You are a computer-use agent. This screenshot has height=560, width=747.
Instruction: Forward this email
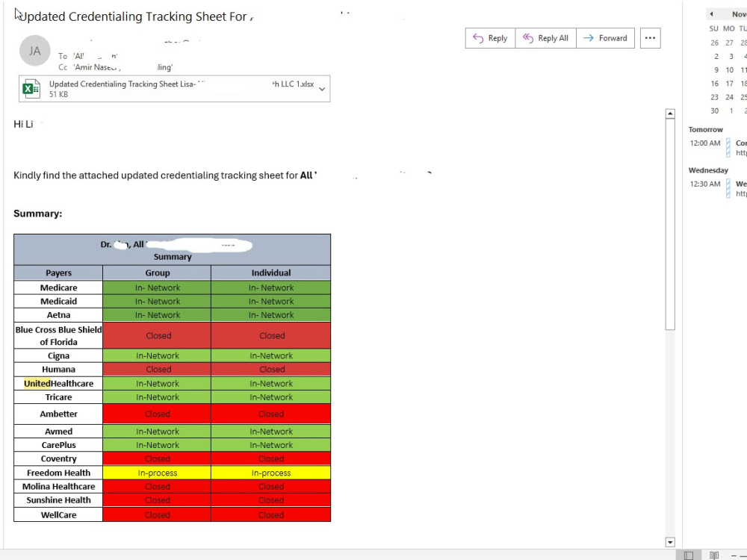(x=605, y=38)
